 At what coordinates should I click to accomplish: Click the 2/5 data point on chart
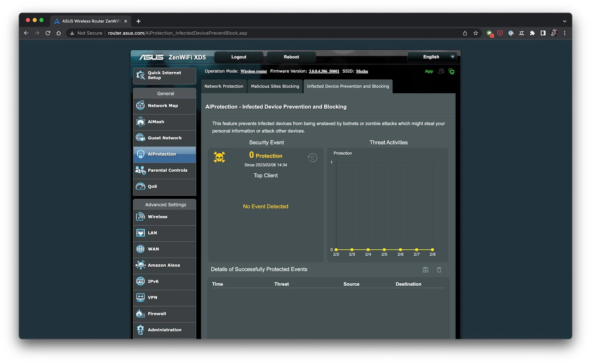coord(384,250)
